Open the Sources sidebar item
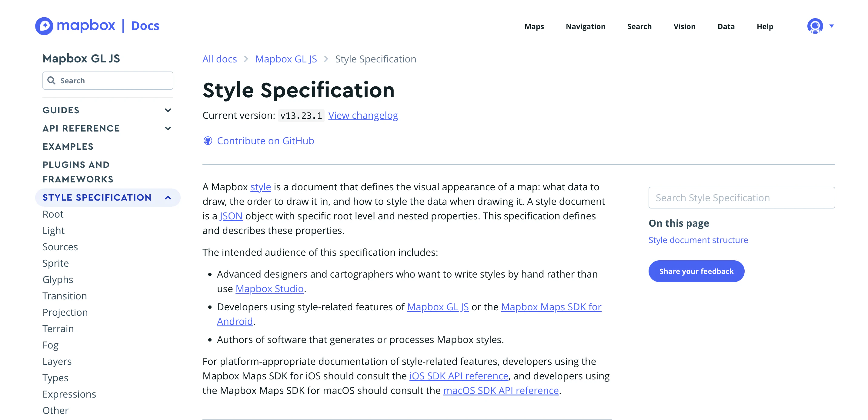 (60, 247)
